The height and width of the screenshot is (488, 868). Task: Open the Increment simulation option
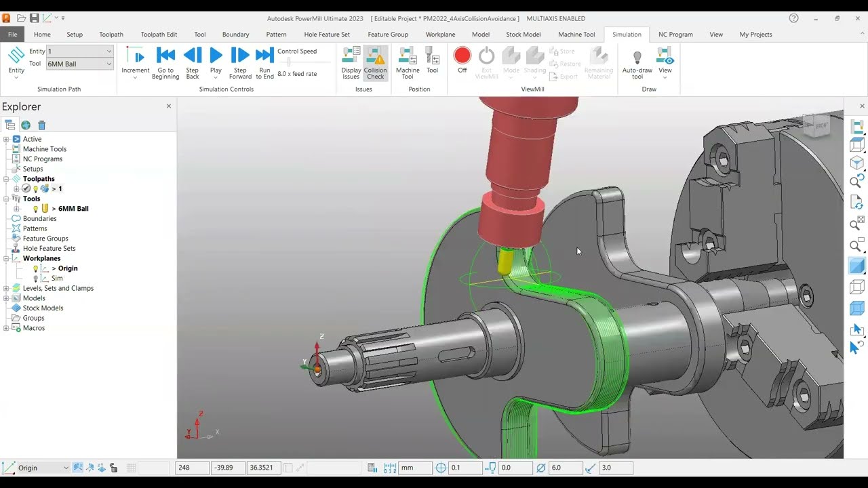[136, 63]
